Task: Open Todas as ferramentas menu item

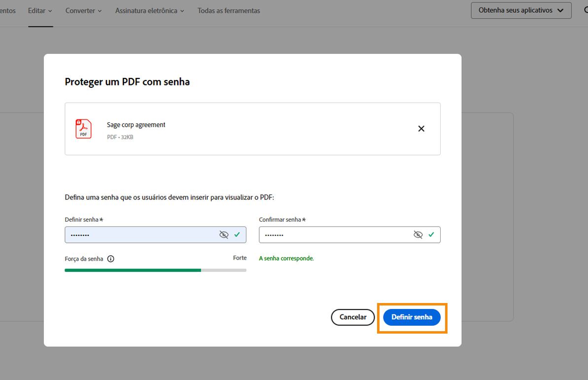Action: 229,10
